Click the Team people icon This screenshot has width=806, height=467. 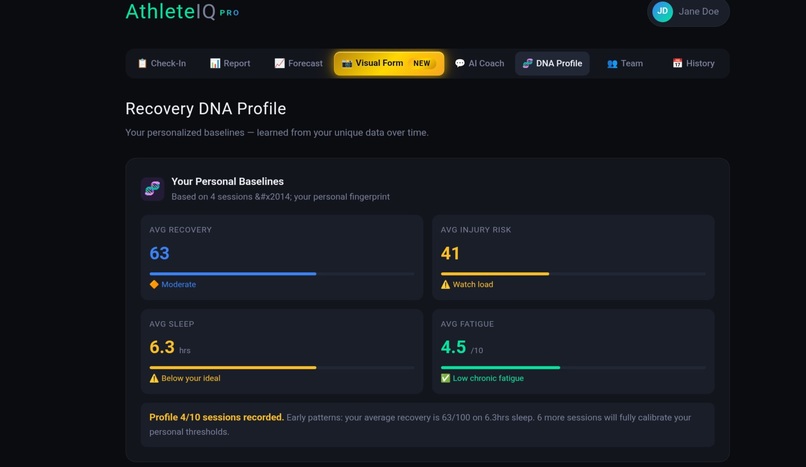[612, 64]
